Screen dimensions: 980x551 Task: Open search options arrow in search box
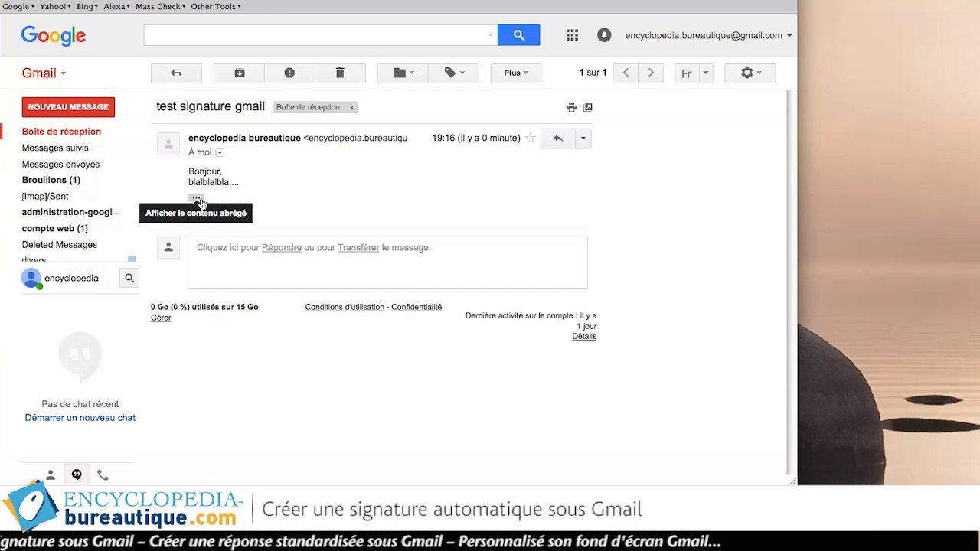(x=491, y=35)
